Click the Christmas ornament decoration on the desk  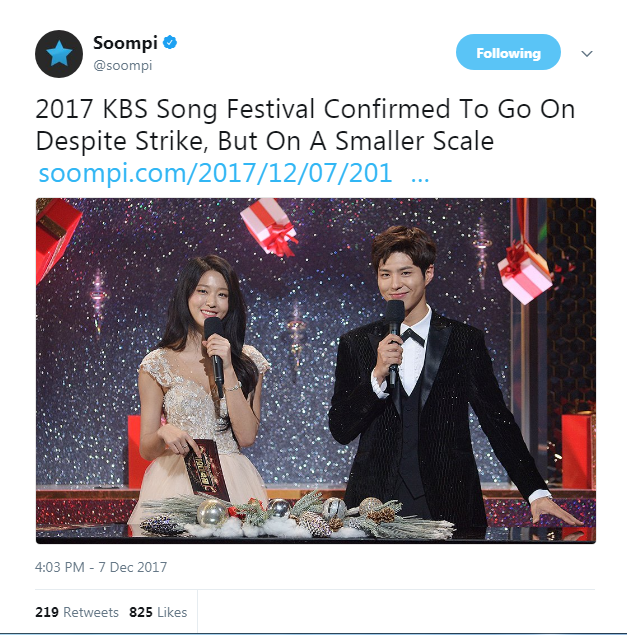298,516
